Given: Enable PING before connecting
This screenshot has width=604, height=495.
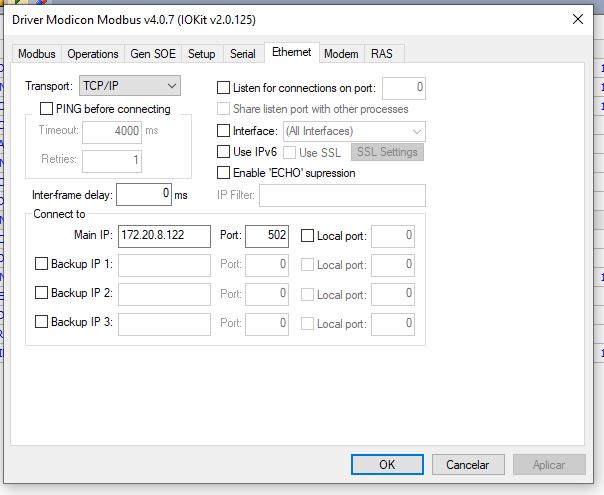Looking at the screenshot, I should pos(46,109).
